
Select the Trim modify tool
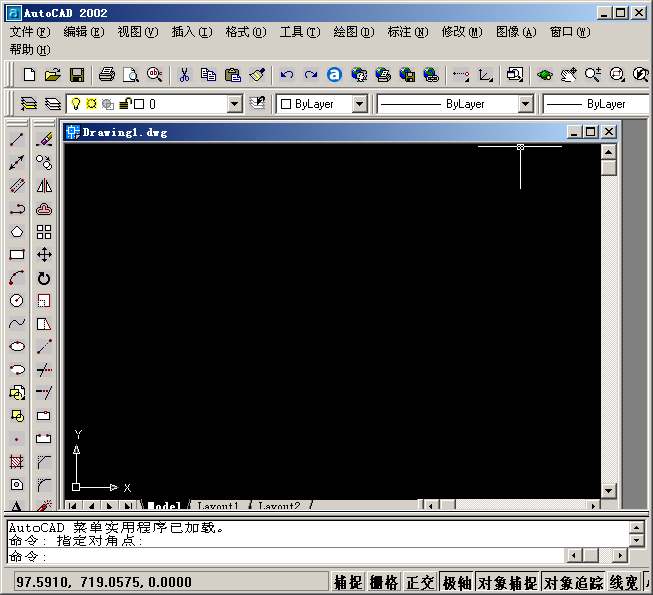(x=44, y=370)
